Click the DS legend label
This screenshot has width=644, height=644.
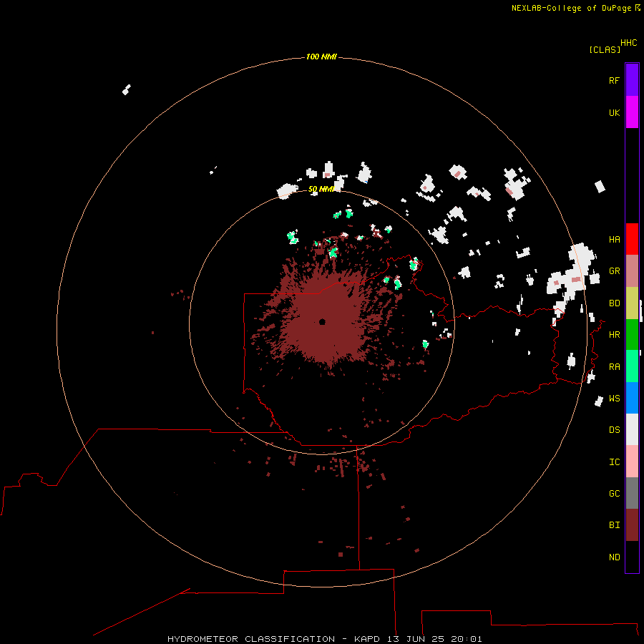pyautogui.click(x=614, y=429)
